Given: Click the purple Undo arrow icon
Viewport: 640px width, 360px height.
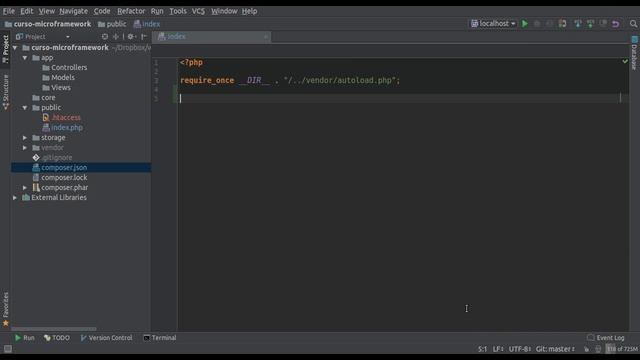Looking at the screenshot, I should coord(616,24).
